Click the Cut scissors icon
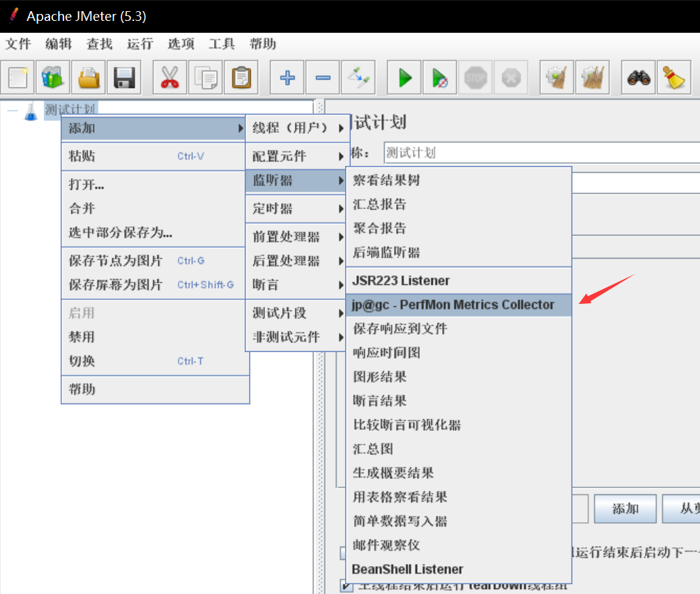The width and height of the screenshot is (700, 594). tap(169, 77)
